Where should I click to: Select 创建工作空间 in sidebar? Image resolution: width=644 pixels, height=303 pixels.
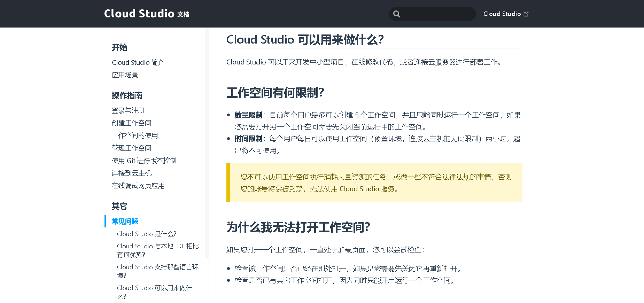coord(131,123)
